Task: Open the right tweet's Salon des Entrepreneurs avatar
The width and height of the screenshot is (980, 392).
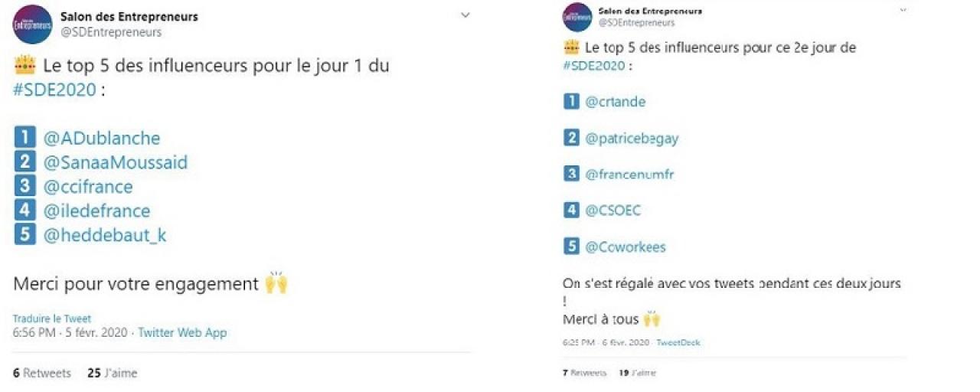Action: coord(577,18)
